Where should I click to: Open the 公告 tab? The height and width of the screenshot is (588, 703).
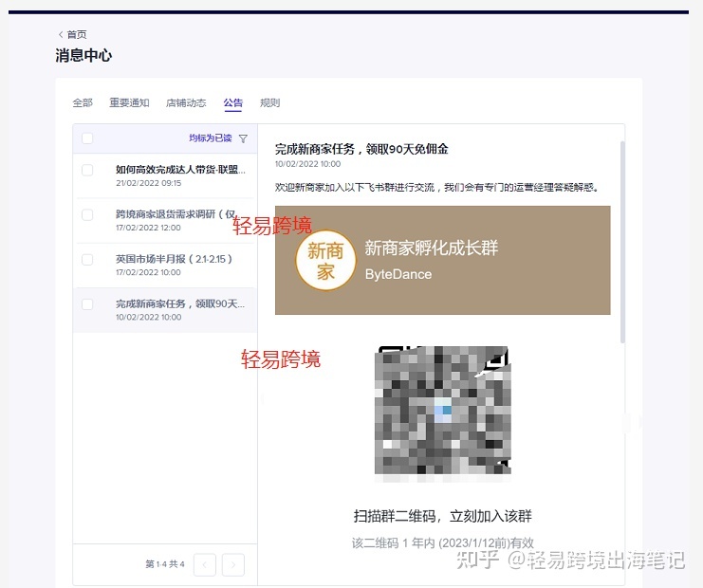coord(233,103)
